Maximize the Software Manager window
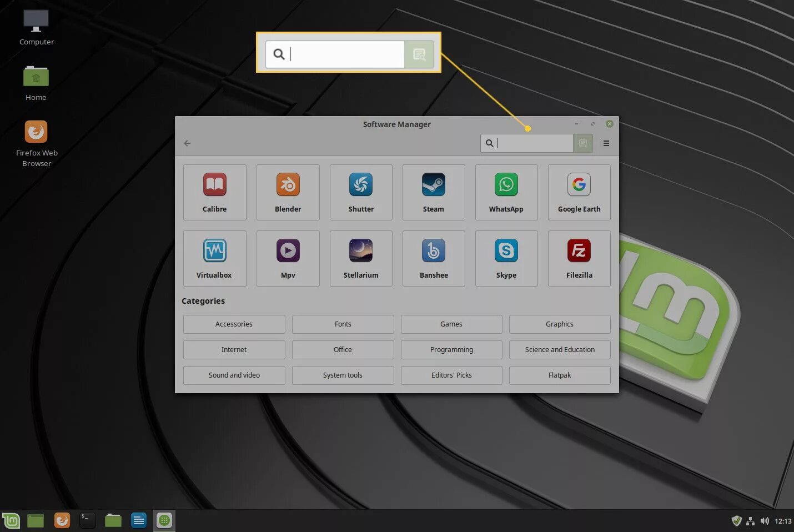The width and height of the screenshot is (794, 532). pyautogui.click(x=592, y=124)
